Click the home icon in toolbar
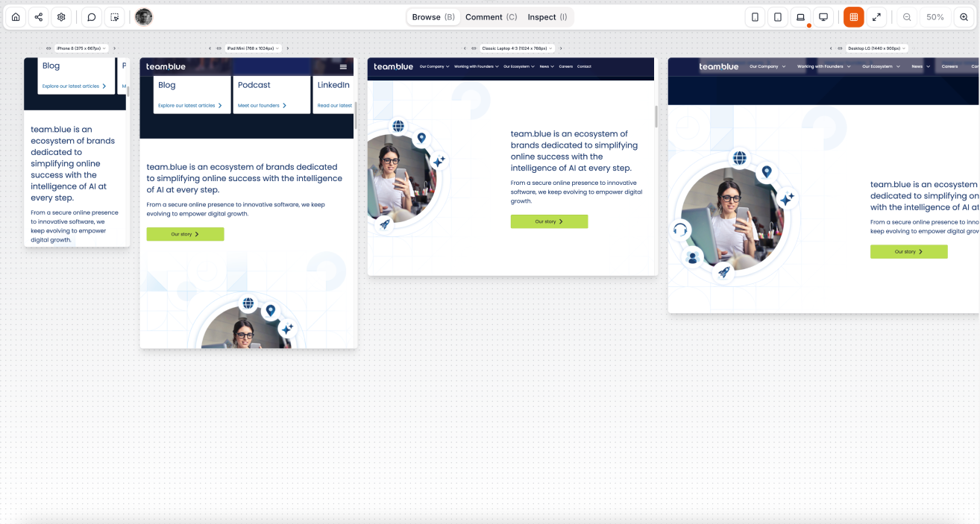Image resolution: width=980 pixels, height=524 pixels. click(x=16, y=17)
